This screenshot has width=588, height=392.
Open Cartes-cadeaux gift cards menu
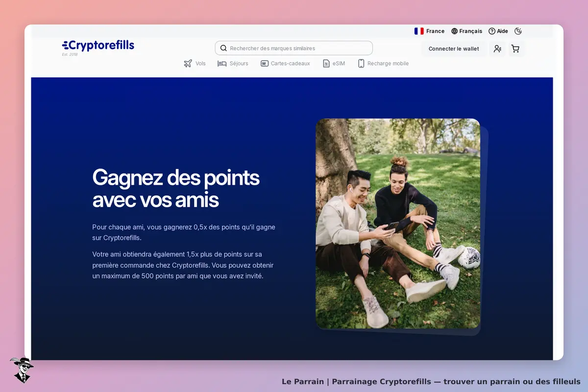tap(285, 63)
